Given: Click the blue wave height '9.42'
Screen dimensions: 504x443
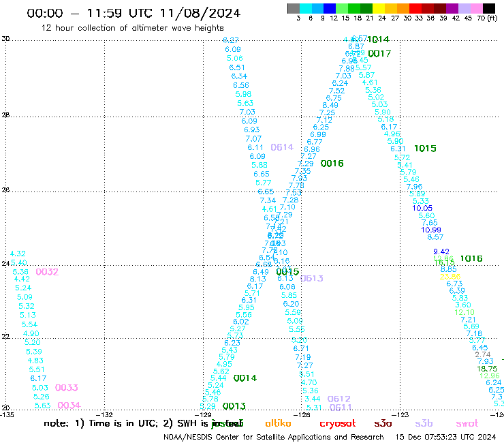Looking at the screenshot, I should [x=441, y=251].
